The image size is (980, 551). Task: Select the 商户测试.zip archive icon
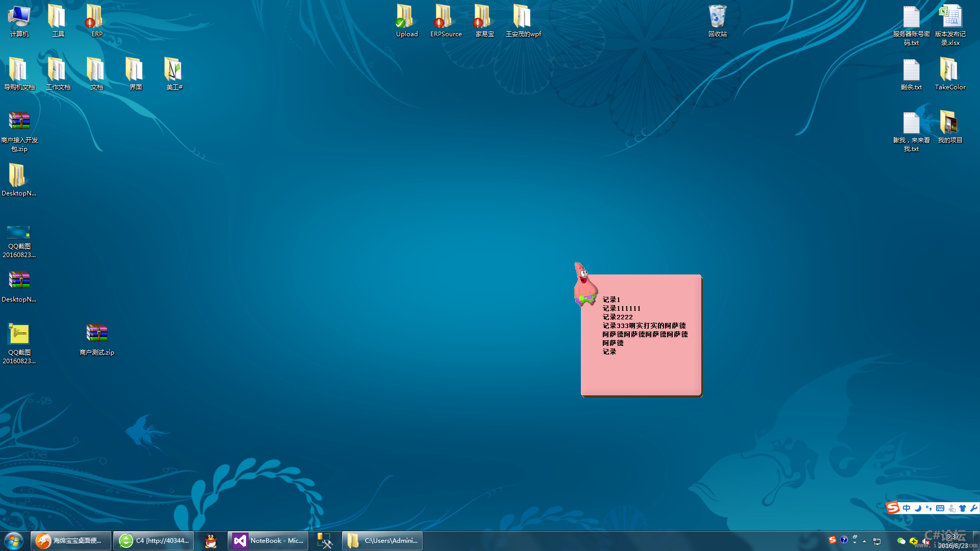[96, 340]
